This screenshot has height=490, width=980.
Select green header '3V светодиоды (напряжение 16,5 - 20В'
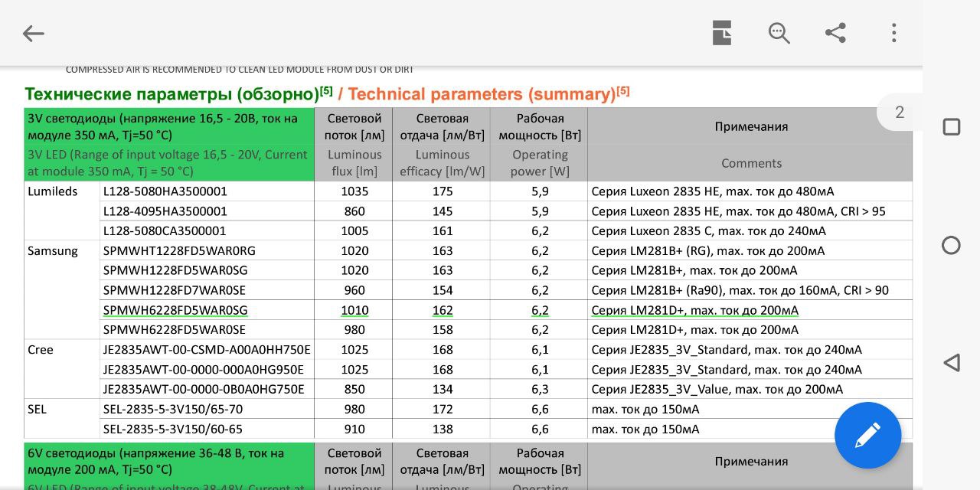[162, 127]
